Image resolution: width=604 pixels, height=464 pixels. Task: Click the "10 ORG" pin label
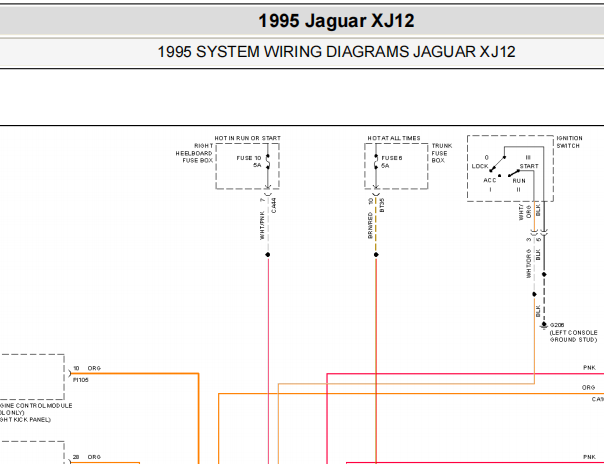[x=87, y=369]
